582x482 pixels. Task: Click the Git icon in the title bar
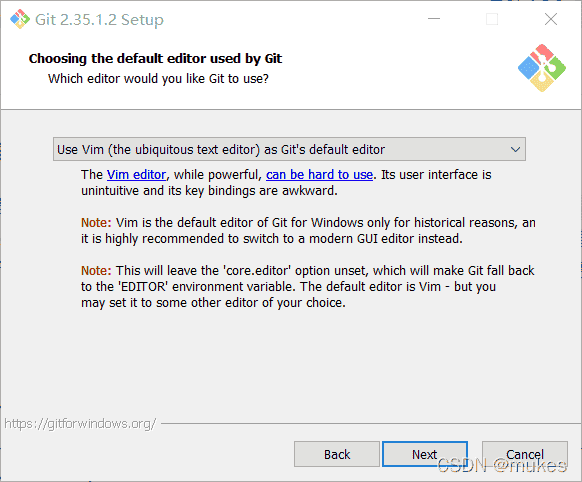(20, 19)
